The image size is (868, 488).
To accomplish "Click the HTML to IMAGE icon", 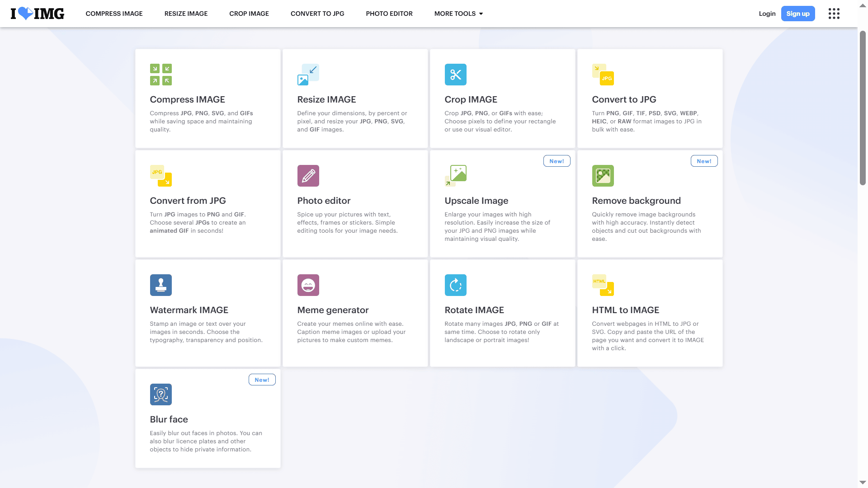I will point(603,285).
